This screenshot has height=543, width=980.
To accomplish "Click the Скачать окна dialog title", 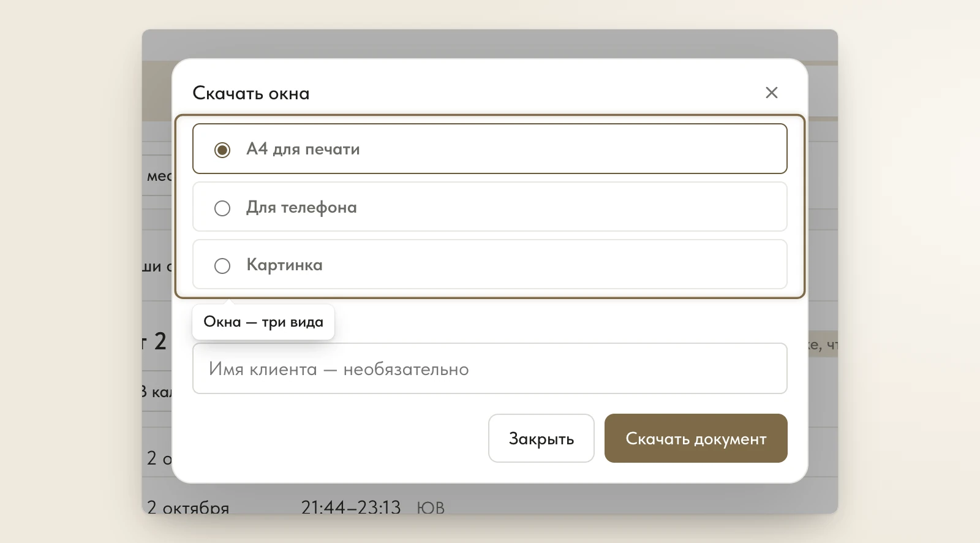I will pyautogui.click(x=251, y=93).
